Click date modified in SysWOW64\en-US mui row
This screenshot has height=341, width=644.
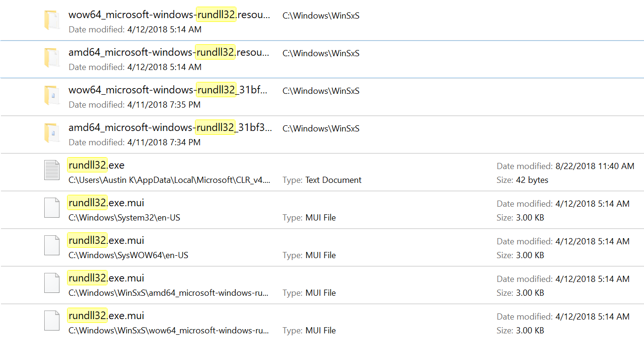[563, 241]
